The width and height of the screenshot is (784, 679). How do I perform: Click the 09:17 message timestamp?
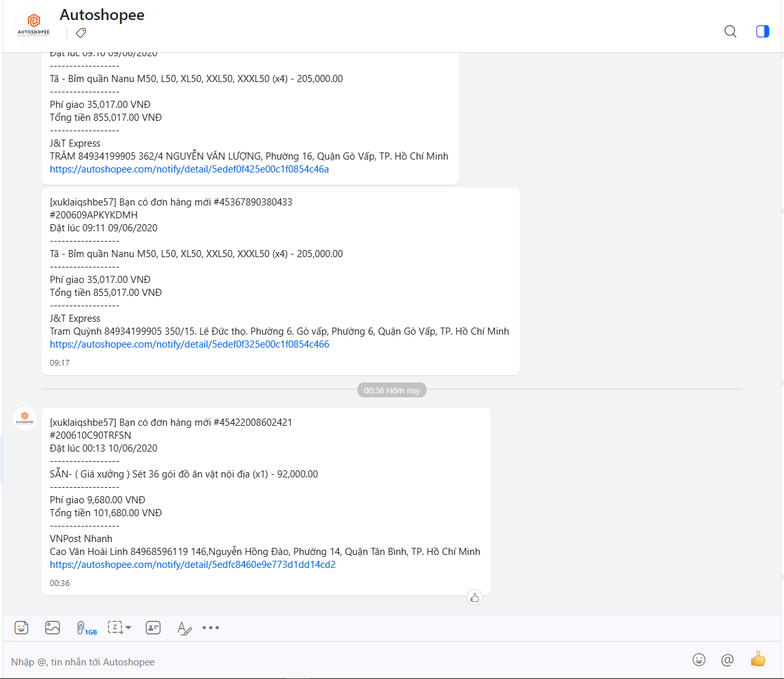(x=59, y=363)
